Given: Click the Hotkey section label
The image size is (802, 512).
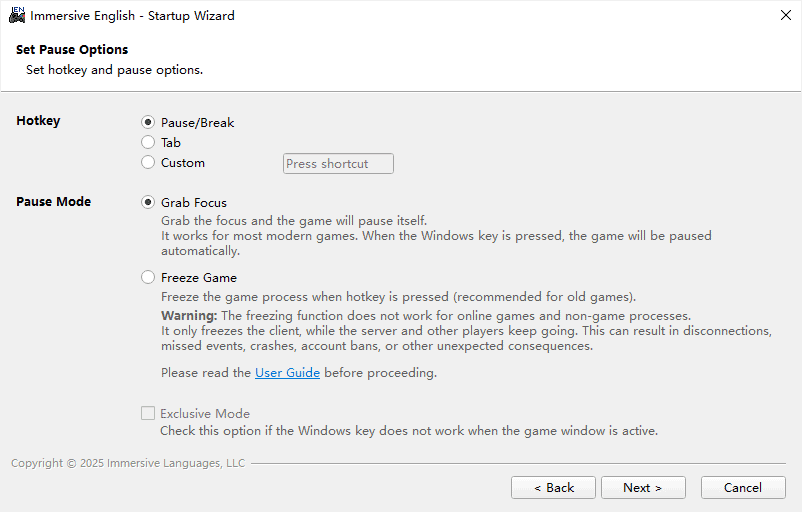Looking at the screenshot, I should coord(38,121).
